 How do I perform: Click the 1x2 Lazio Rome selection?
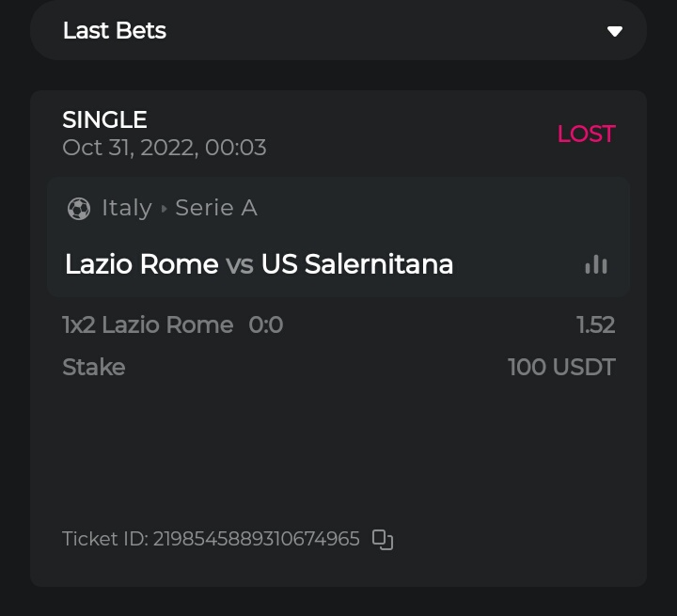[148, 325]
